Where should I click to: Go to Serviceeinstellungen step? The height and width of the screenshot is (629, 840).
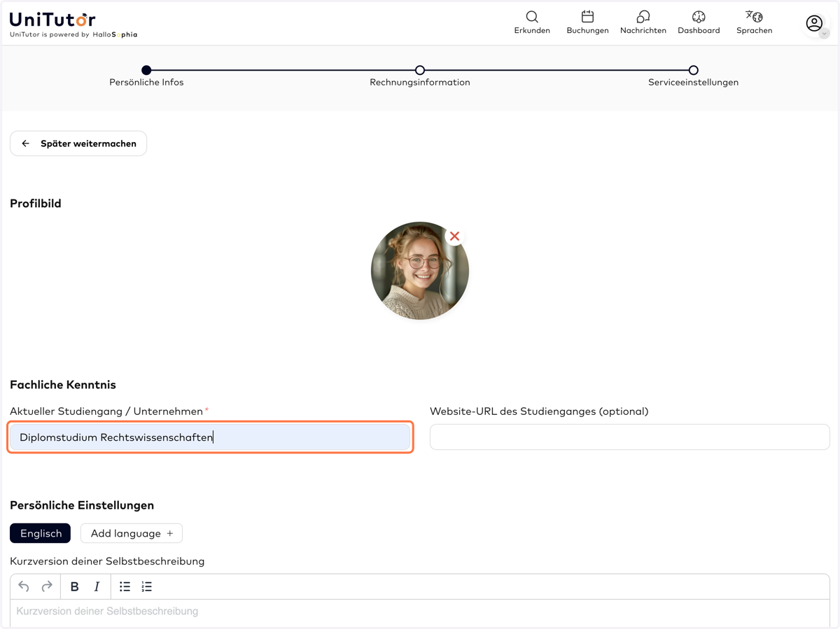[x=693, y=70]
